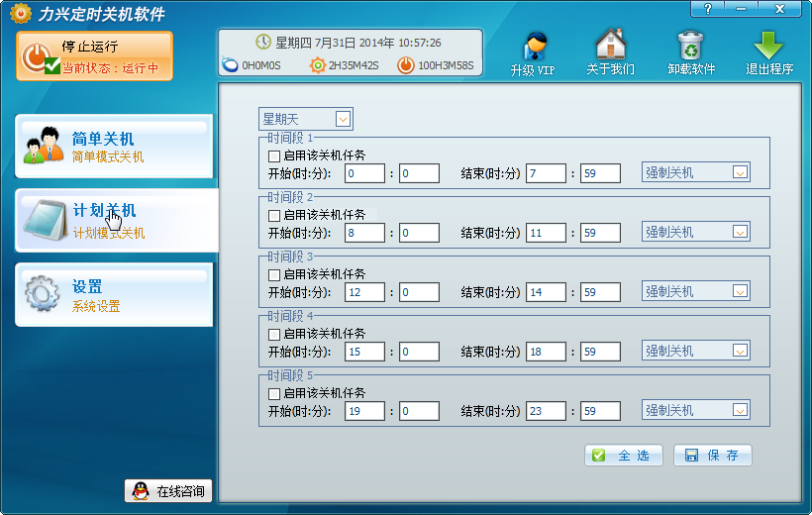Screen dimensions: 812x515
Task: Click start hour field showing 8
Action: 364,233
